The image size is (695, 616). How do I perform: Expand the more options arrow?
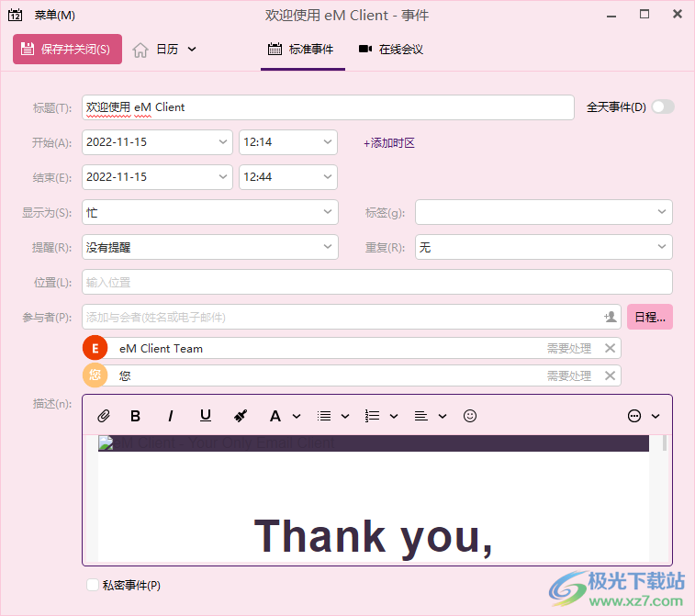click(656, 416)
